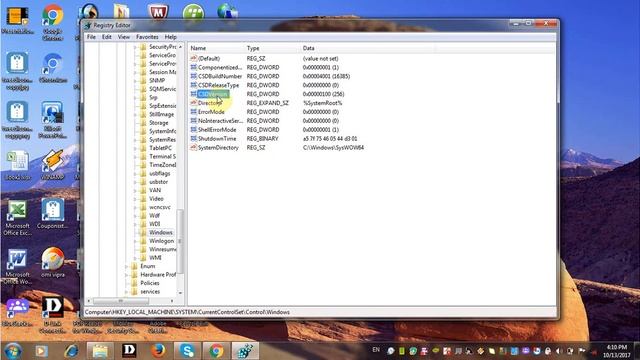The image size is (640, 360).
Task: Select the Winlogon key in tree
Action: [x=161, y=241]
